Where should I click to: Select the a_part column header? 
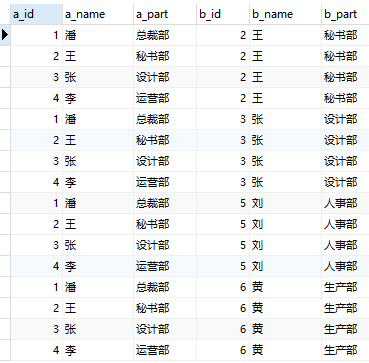pos(165,14)
